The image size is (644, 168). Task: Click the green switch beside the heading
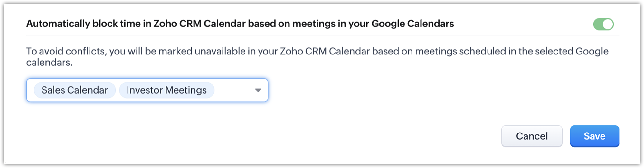click(603, 24)
